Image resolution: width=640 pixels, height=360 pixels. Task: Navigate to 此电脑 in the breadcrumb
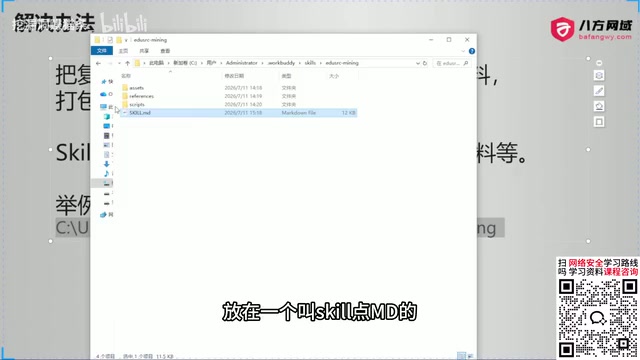[x=156, y=63]
